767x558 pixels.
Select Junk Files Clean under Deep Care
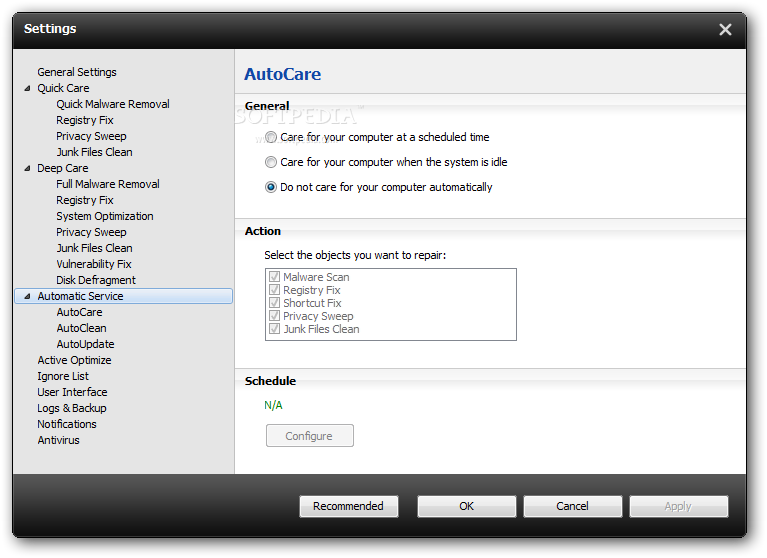point(94,248)
